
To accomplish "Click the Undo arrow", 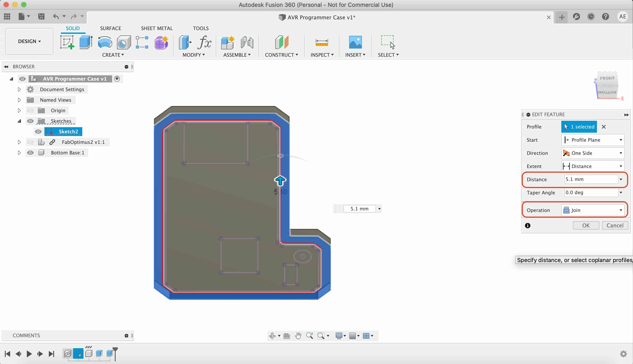I will point(56,16).
